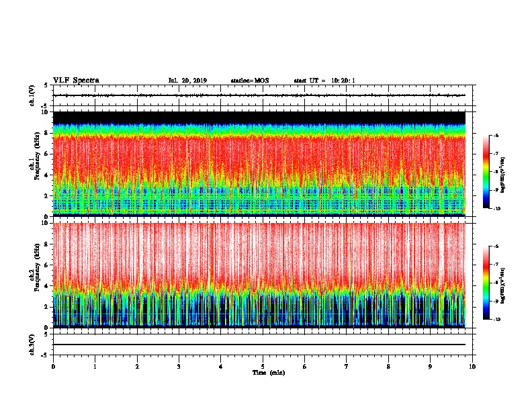The height and width of the screenshot is (411, 532).
Task: Click the ch.1 spectrogram color scale bar
Action: (x=486, y=172)
